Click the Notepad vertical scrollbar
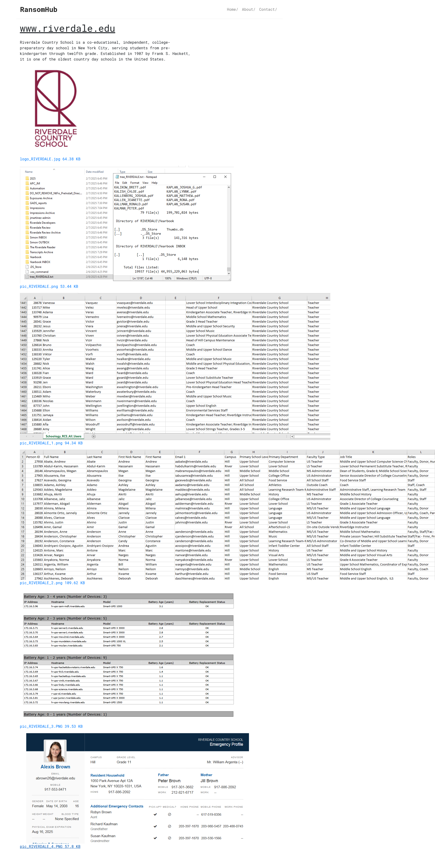This screenshot has width=435, height=868. pyautogui.click(x=229, y=230)
